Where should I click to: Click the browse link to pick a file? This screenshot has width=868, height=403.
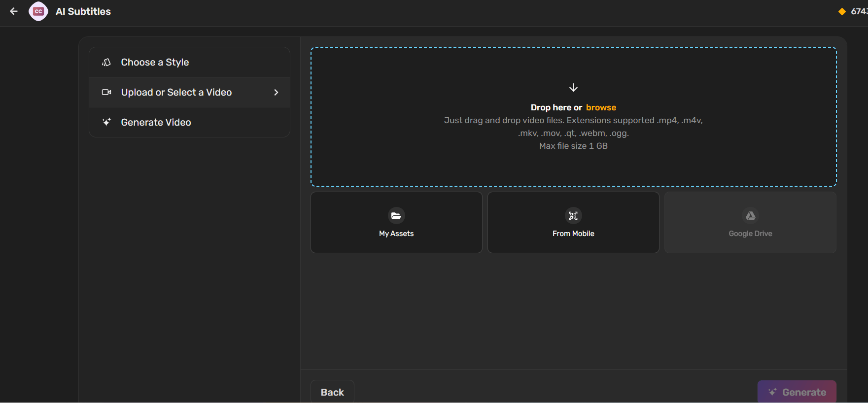601,107
